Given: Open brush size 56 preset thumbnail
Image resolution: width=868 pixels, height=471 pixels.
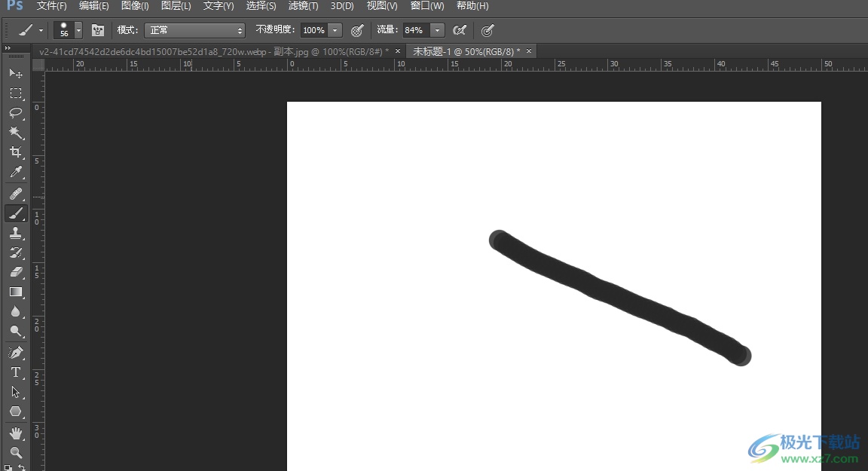Looking at the screenshot, I should tap(64, 30).
